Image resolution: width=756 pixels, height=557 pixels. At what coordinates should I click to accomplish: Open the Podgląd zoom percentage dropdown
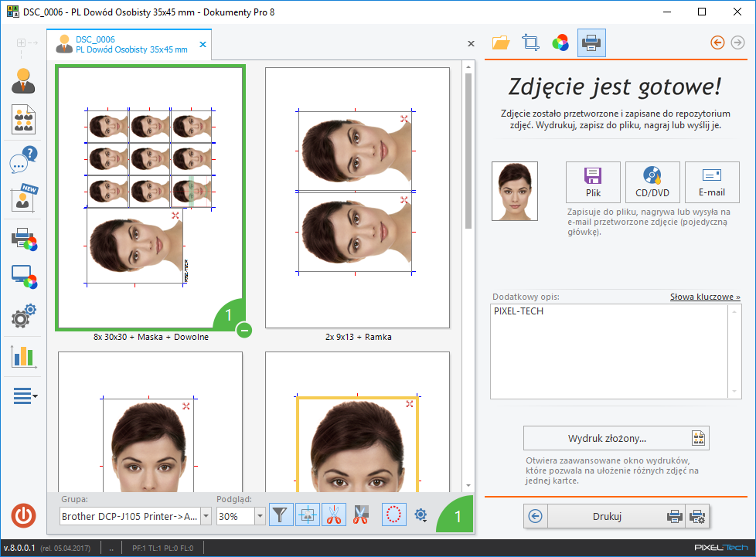coord(260,516)
